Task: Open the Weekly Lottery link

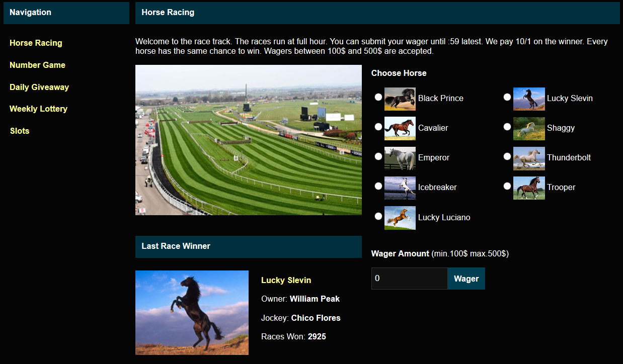Action: (38, 109)
